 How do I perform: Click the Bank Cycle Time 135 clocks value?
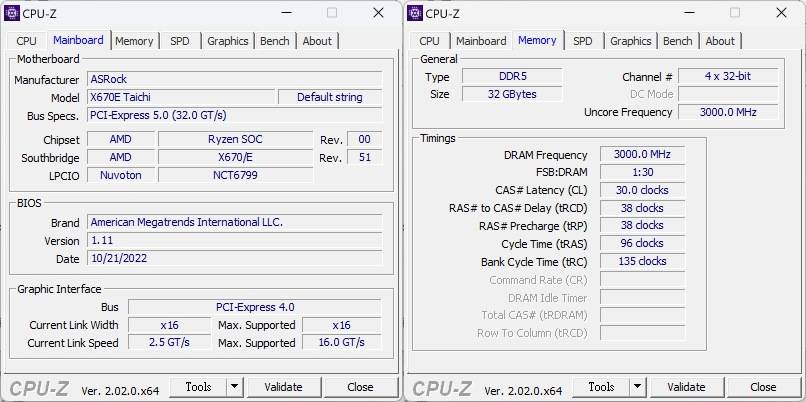642,262
